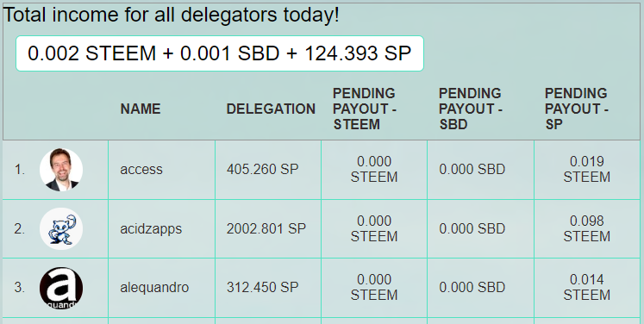
Task: Click the 0.014 STEEM payout cell
Action: coord(586,288)
